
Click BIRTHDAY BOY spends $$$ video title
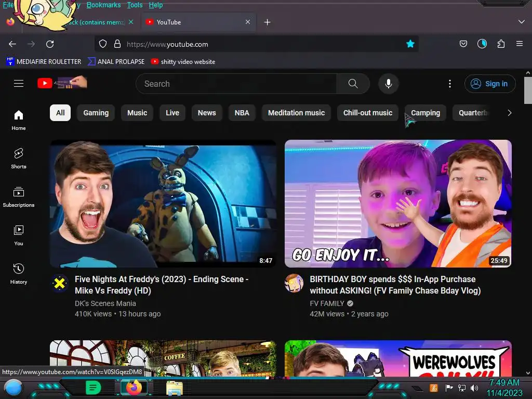(395, 285)
